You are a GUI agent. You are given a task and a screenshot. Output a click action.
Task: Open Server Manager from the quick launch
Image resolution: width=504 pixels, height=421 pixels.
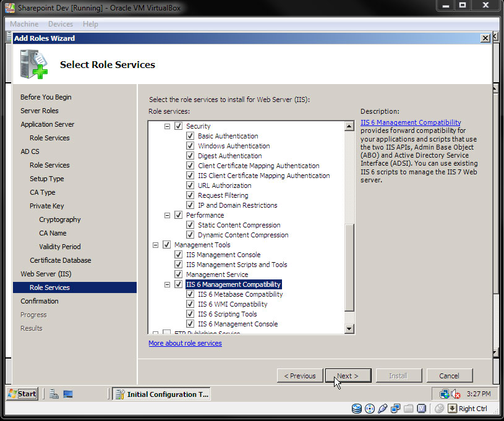(x=54, y=394)
